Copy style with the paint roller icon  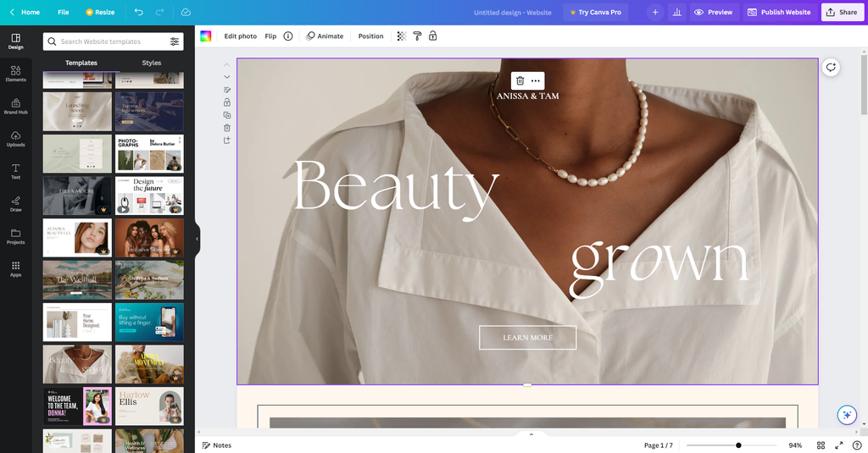pyautogui.click(x=417, y=36)
